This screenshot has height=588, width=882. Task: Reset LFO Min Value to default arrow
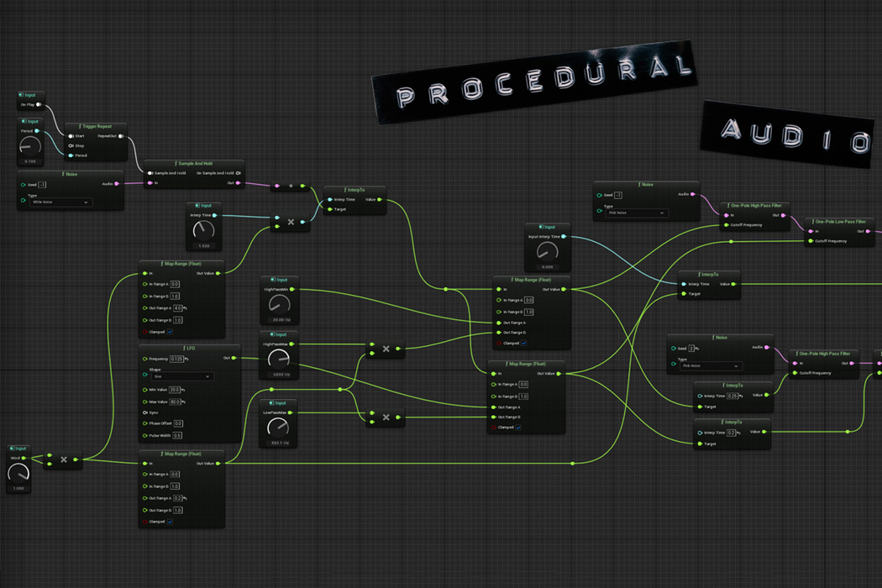pyautogui.click(x=183, y=390)
